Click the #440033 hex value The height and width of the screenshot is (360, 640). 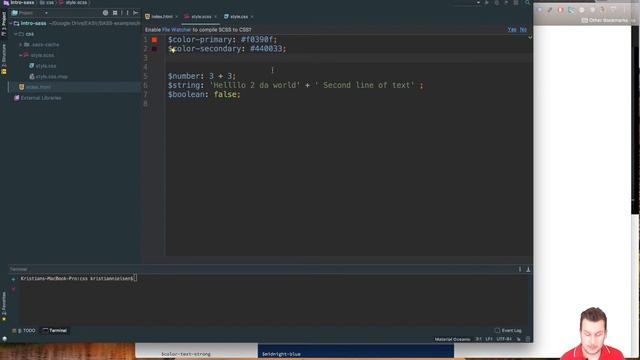point(266,49)
